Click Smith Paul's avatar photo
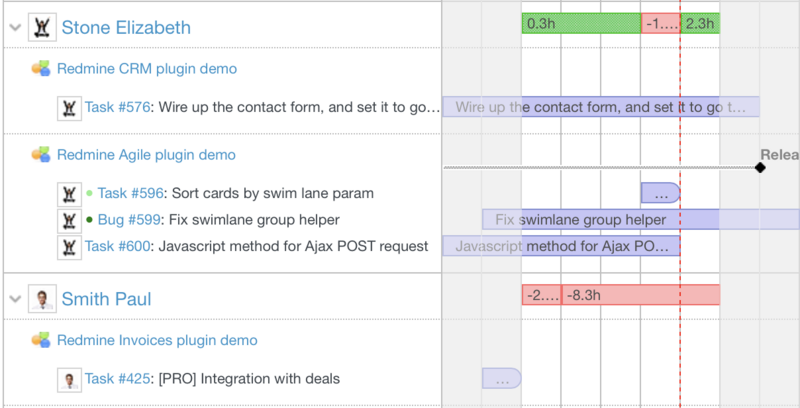This screenshot has height=408, width=800. [x=42, y=298]
